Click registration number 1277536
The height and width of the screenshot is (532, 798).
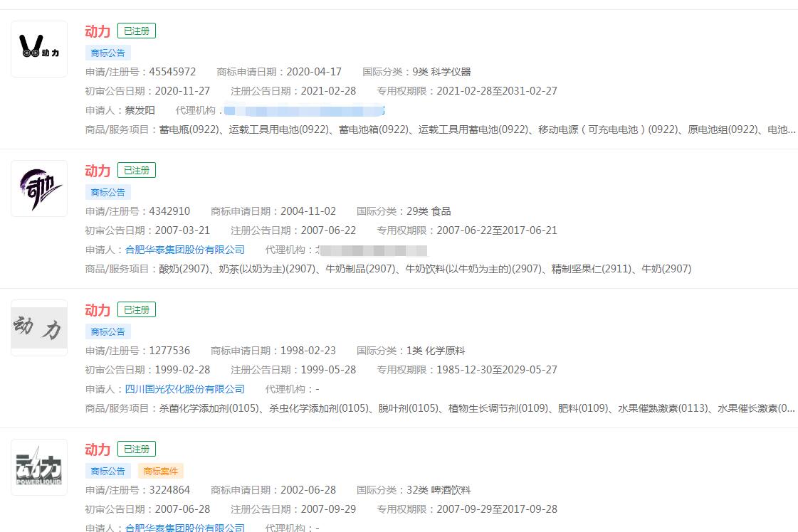click(x=169, y=351)
